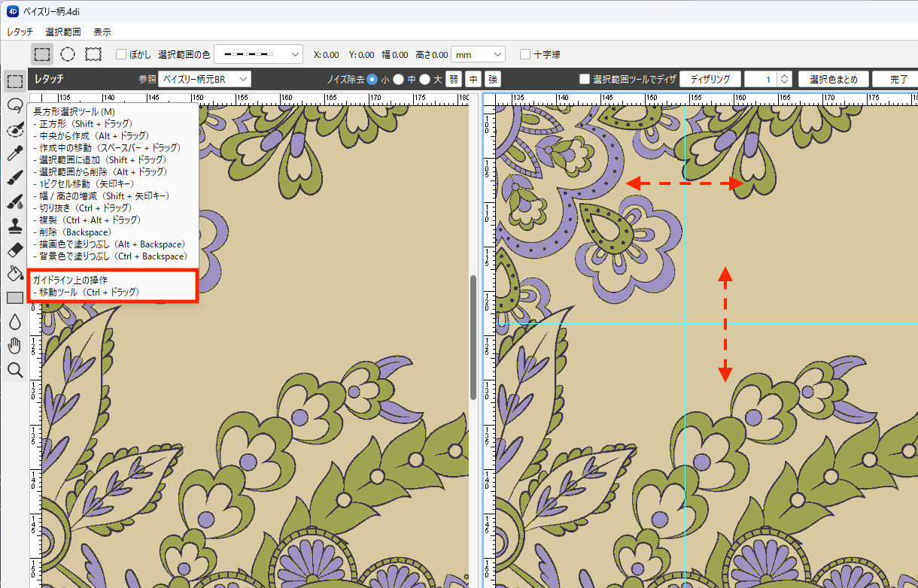Select the rectangular marquee shape in options bar
The width and height of the screenshot is (918, 588).
coord(42,54)
